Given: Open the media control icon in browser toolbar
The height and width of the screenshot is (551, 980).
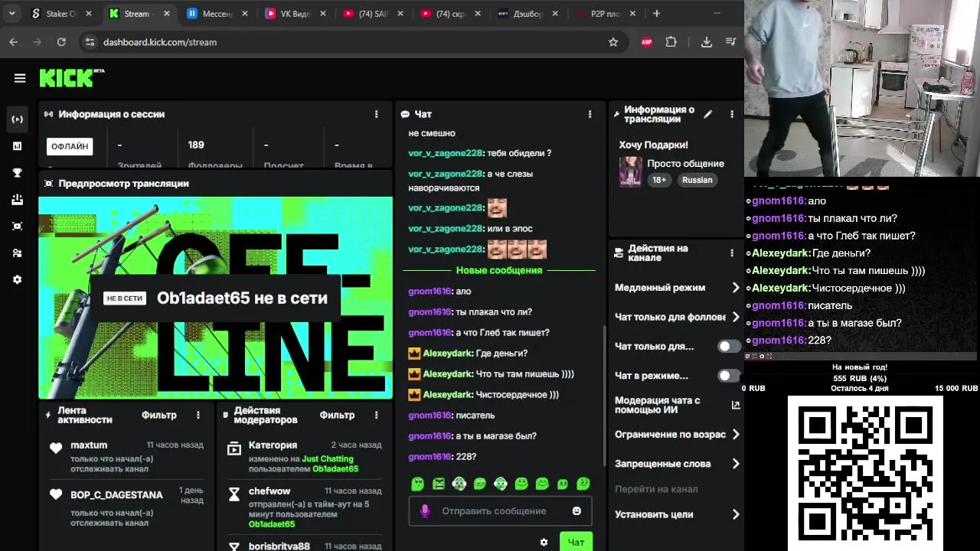Looking at the screenshot, I should tap(730, 42).
